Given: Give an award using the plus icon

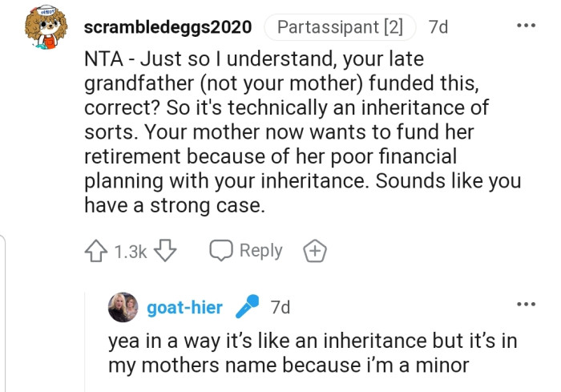Looking at the screenshot, I should point(315,251).
